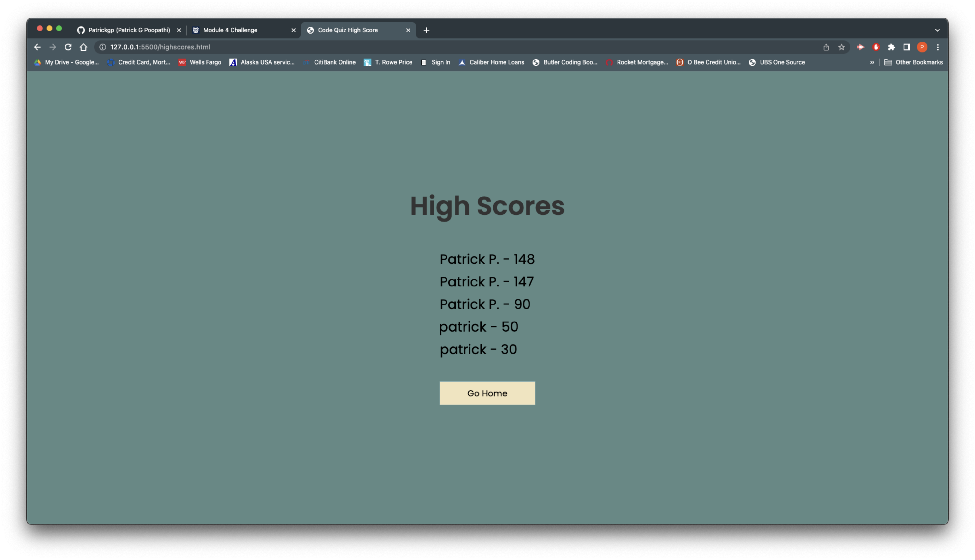This screenshot has height=560, width=975.
Task: Close the Module 4 Challenge tab
Action: point(294,30)
